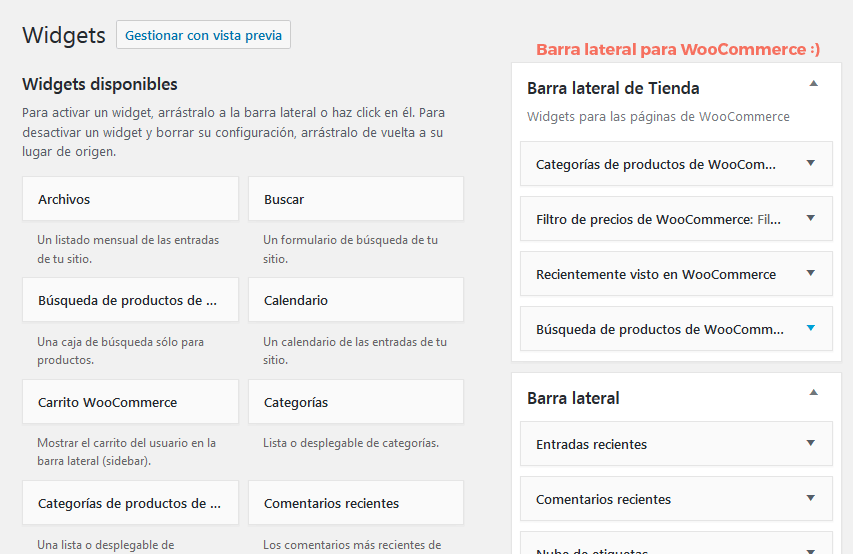Expand the Entradas recientes widget arrow

[x=811, y=444]
